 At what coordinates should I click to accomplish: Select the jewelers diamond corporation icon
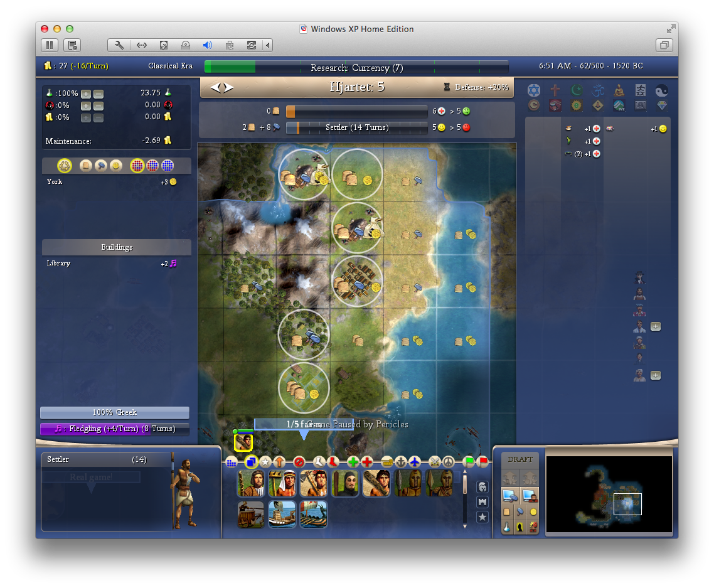662,105
